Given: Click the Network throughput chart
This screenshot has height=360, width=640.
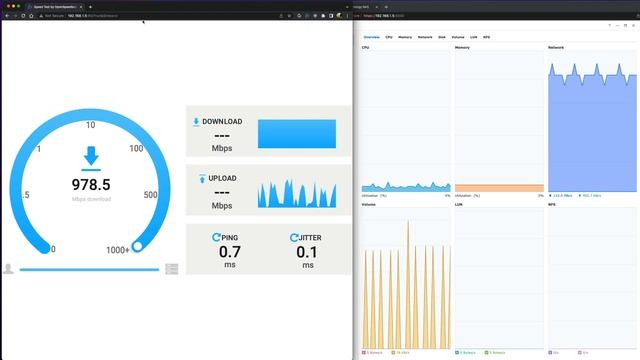Looking at the screenshot, I should 592,121.
